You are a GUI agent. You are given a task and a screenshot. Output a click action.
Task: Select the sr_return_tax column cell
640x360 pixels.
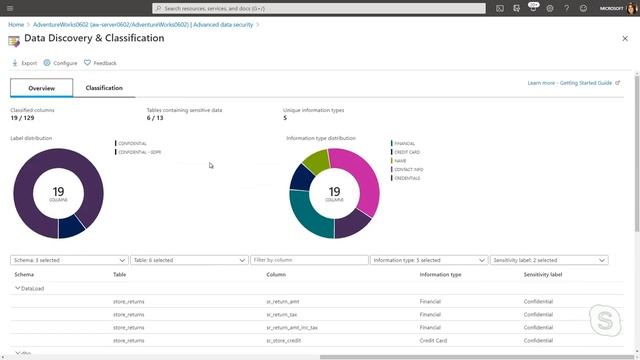[282, 315]
